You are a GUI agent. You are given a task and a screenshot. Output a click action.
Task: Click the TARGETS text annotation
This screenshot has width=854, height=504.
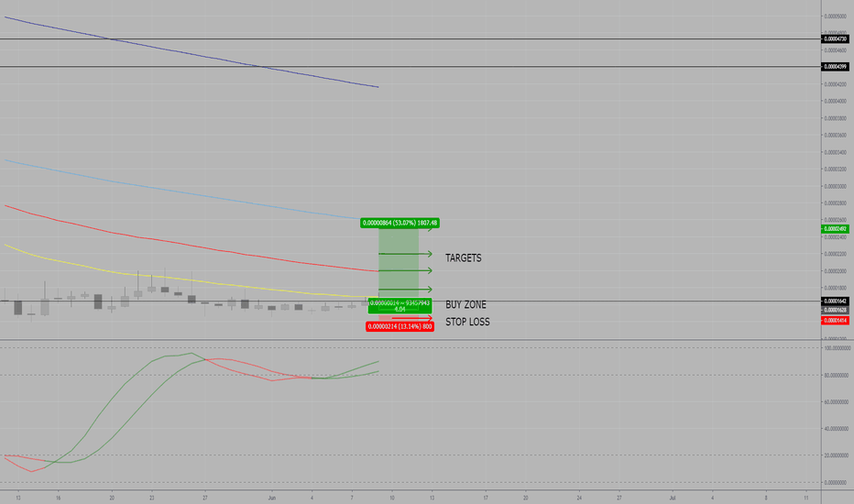coord(463,257)
